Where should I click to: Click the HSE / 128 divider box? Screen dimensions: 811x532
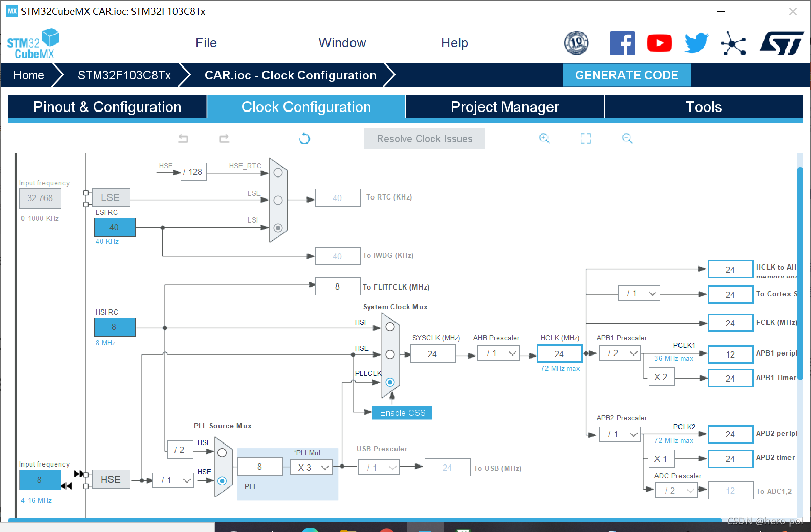click(193, 172)
